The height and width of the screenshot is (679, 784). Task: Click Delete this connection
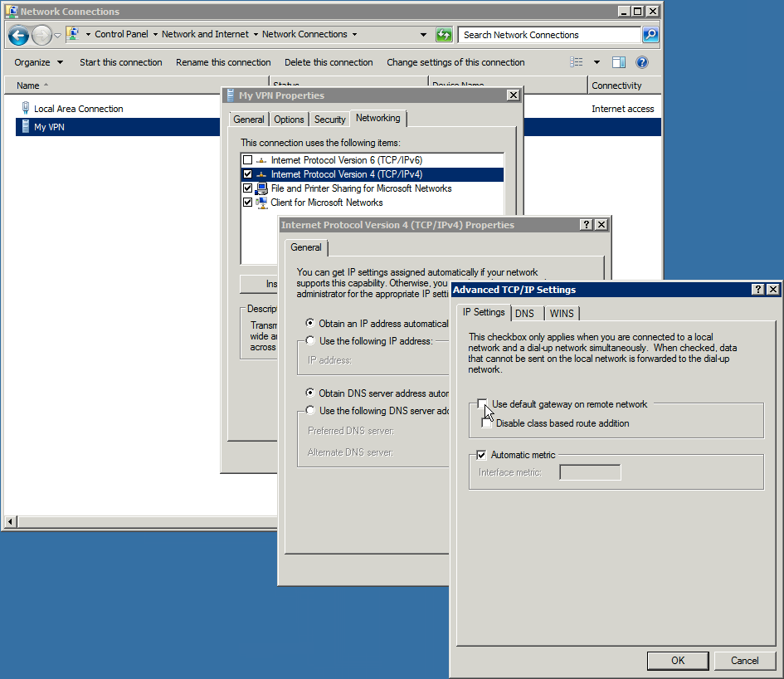329,62
